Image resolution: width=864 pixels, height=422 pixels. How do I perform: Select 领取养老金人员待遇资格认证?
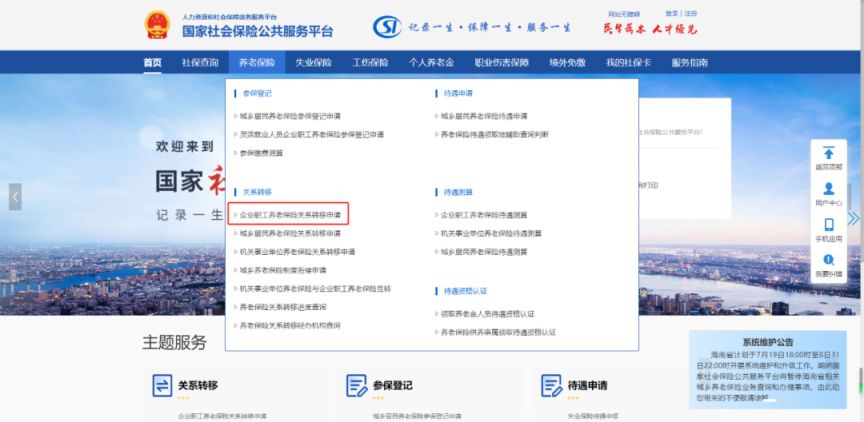point(487,314)
